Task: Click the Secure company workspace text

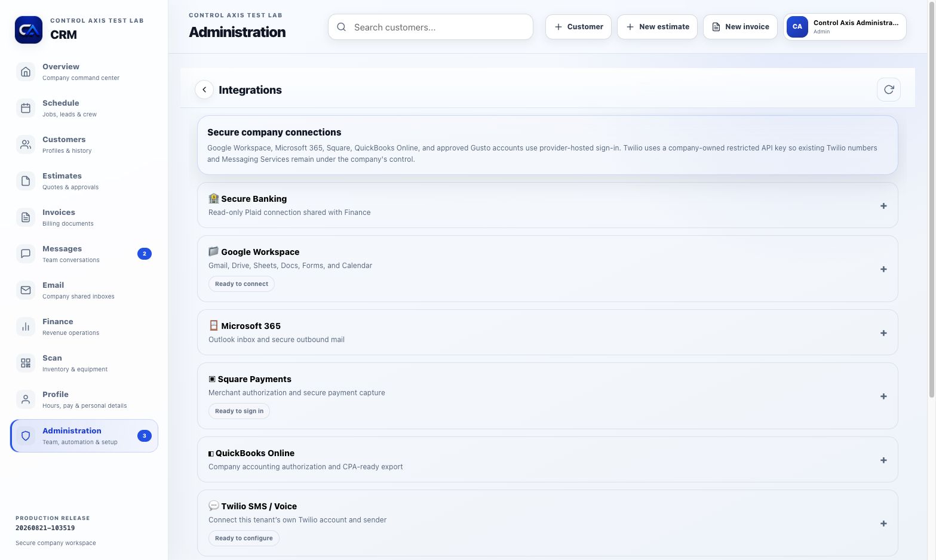Action: coord(56,543)
